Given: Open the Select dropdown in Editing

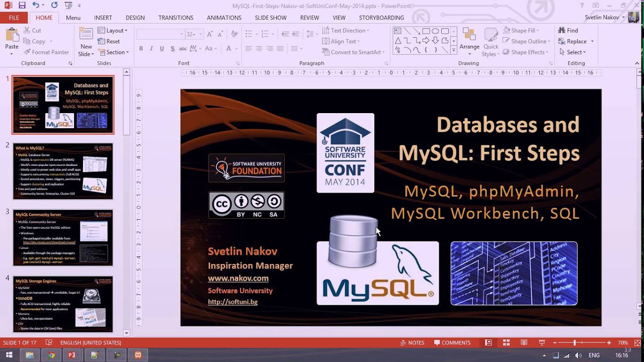Looking at the screenshot, I should [x=573, y=52].
